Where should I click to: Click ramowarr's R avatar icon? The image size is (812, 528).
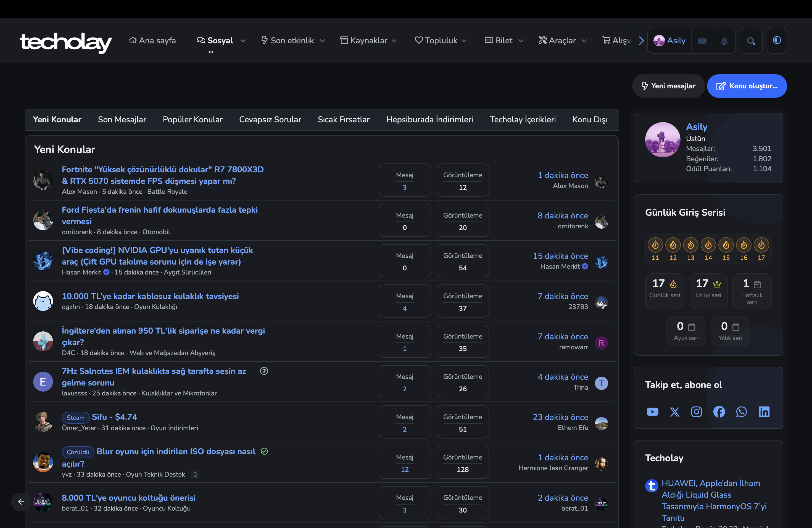[x=601, y=343]
